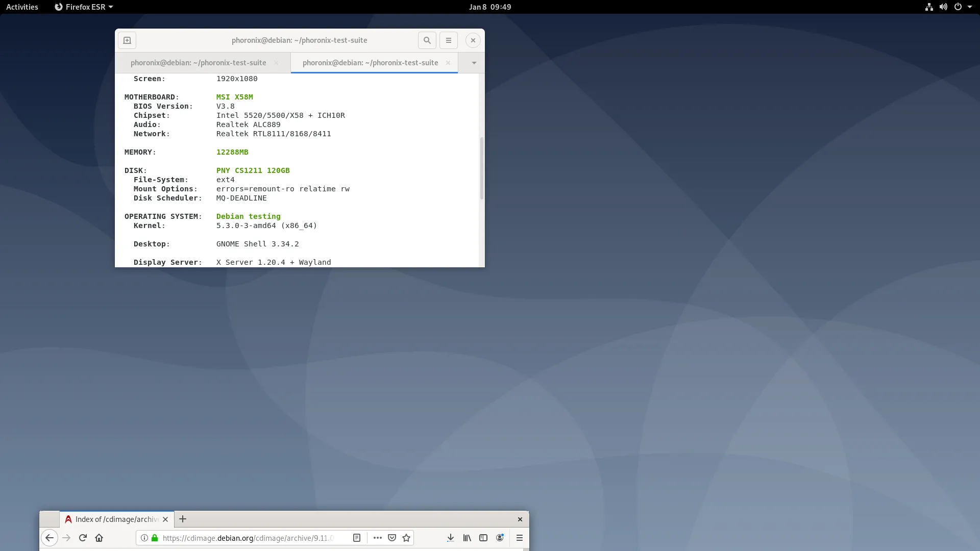Open the Firefox downloads panel
This screenshot has height=551, width=980.
pos(450,538)
